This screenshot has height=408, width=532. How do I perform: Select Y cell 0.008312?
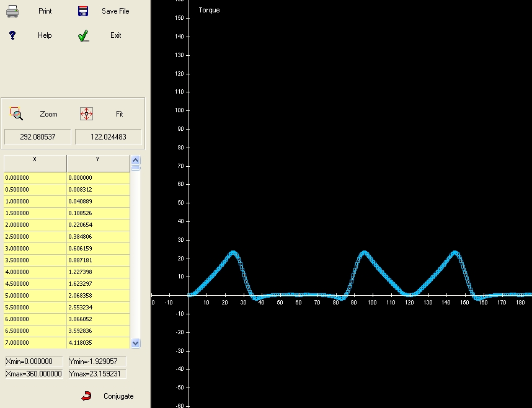[98, 189]
